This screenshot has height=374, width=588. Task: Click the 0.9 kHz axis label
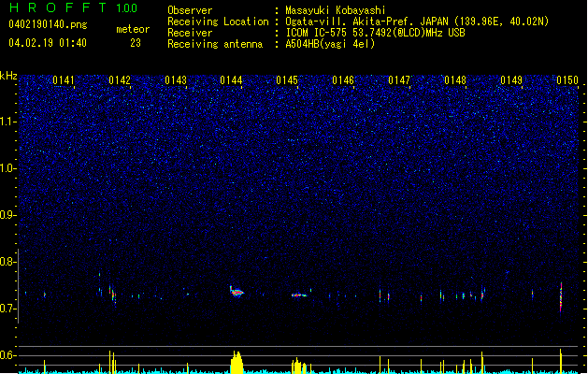(8, 215)
